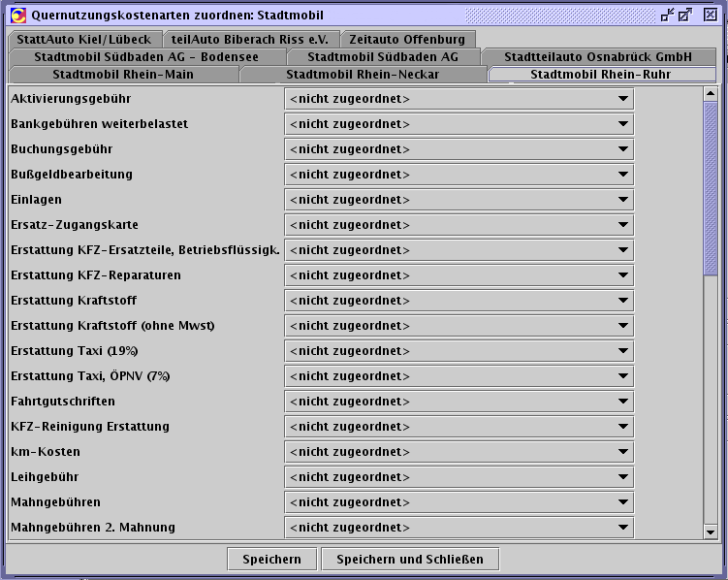Click the window title 'Quernutzungskostenarten zuordnen: Stadtmobil'
This screenshot has height=580, width=728.
click(177, 16)
